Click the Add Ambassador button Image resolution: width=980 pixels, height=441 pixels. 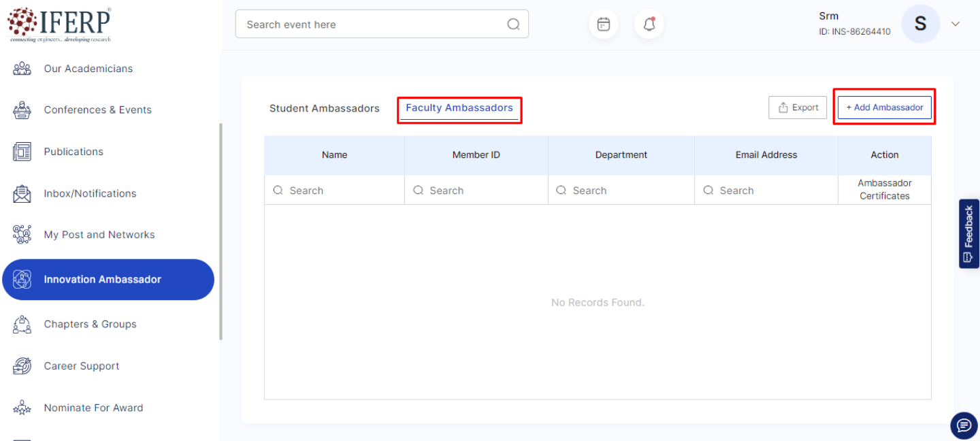coord(884,108)
